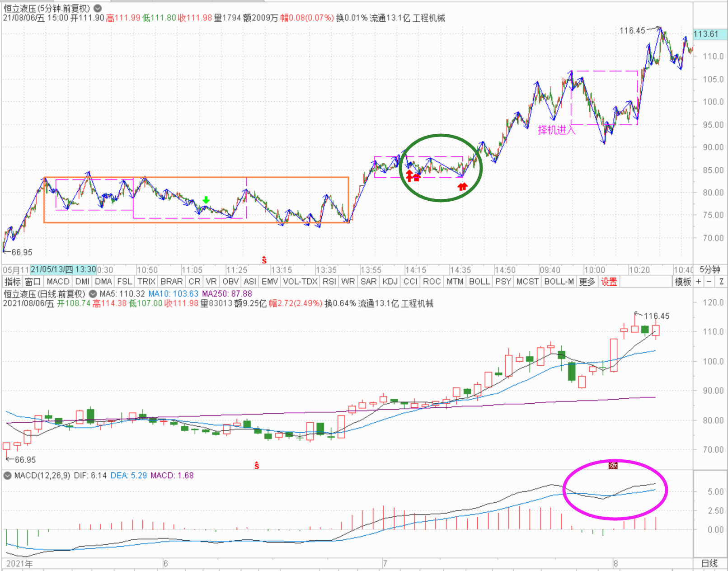Image resolution: width=728 pixels, height=571 pixels.
Task: Click the green down-arrow signal on the 5-minute chart
Action: [x=206, y=200]
